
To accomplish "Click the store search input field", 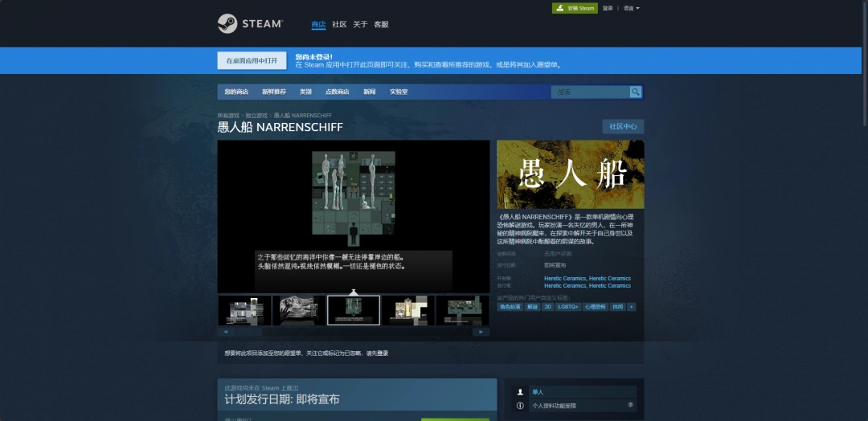I will click(591, 92).
